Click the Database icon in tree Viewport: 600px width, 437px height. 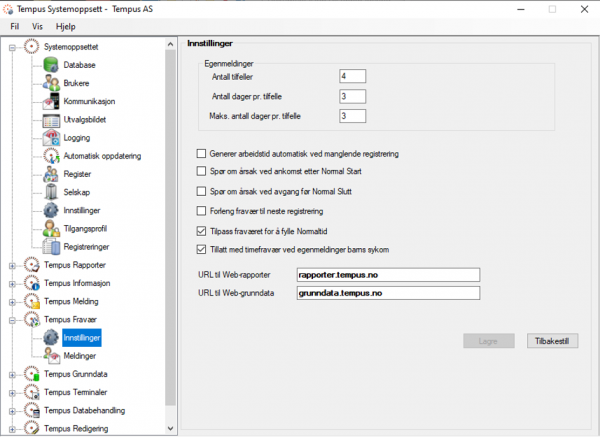50,65
